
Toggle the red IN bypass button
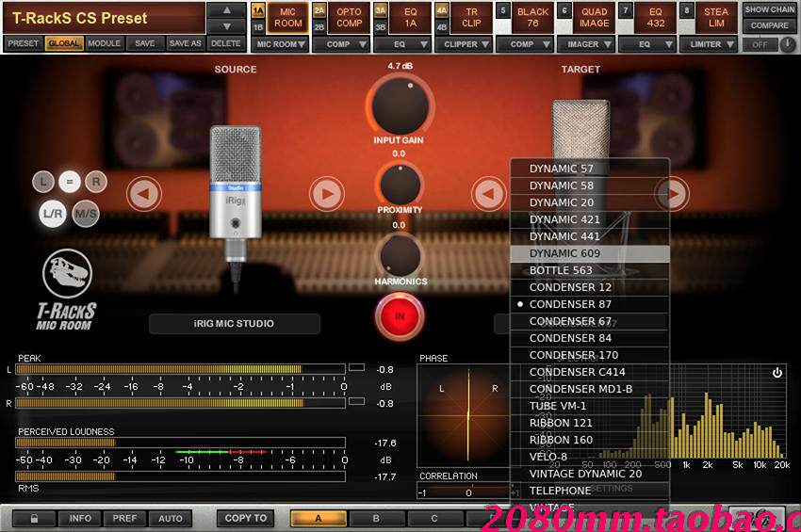(400, 316)
